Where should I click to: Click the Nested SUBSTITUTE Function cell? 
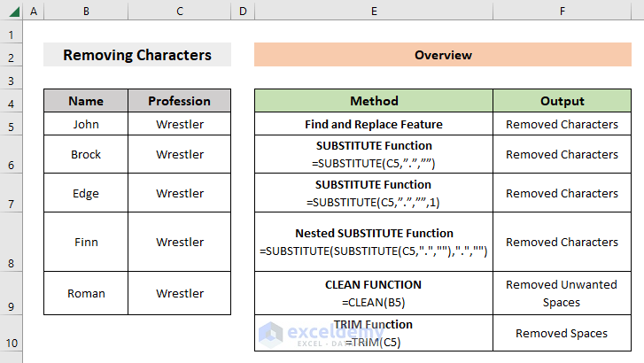(374, 242)
